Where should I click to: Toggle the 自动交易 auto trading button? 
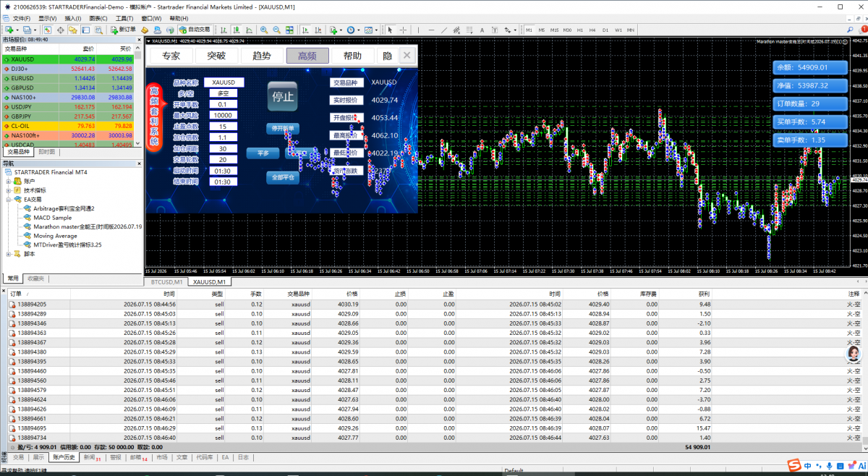[195, 30]
